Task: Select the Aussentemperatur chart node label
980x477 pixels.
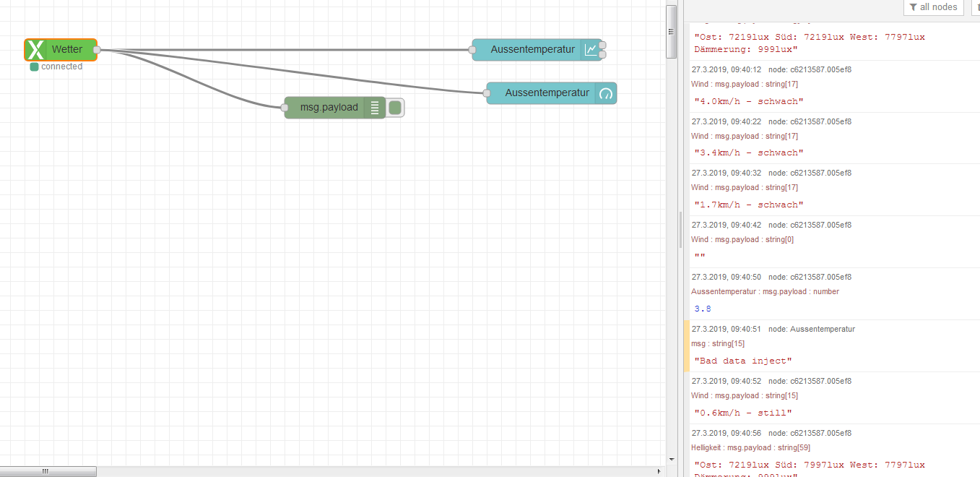Action: 533,50
